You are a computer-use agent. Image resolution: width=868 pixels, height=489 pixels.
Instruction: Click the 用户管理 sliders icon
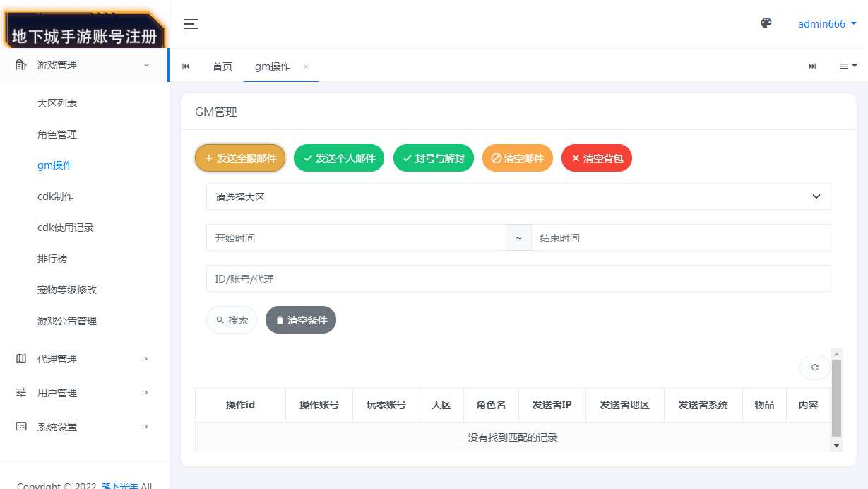click(20, 392)
